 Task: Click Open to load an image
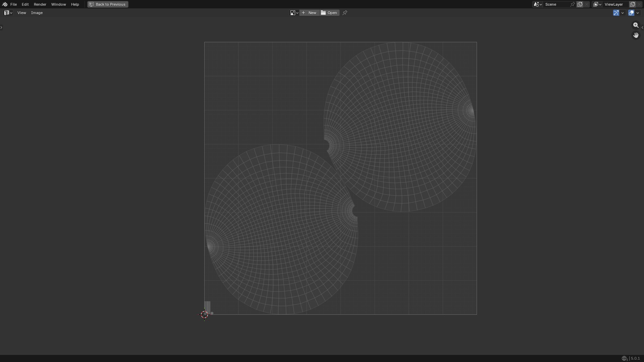coord(329,13)
